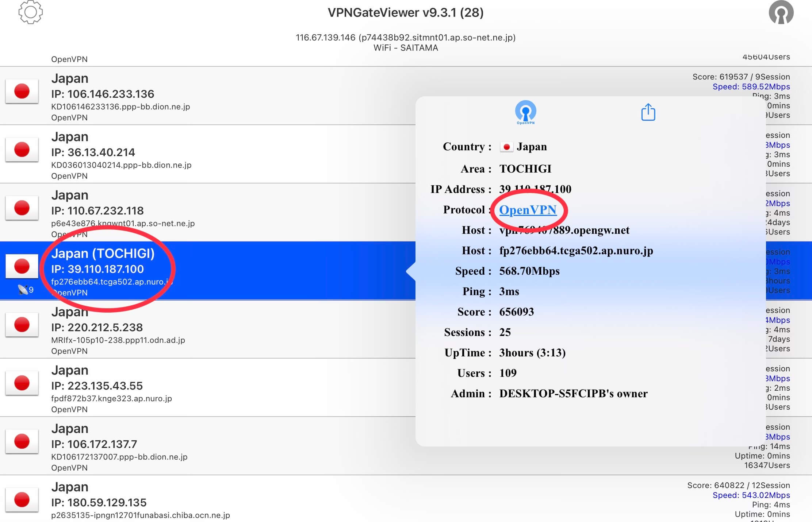812x522 pixels.
Task: Tap the Japan flag for 106.146.233.136
Action: coord(22,91)
